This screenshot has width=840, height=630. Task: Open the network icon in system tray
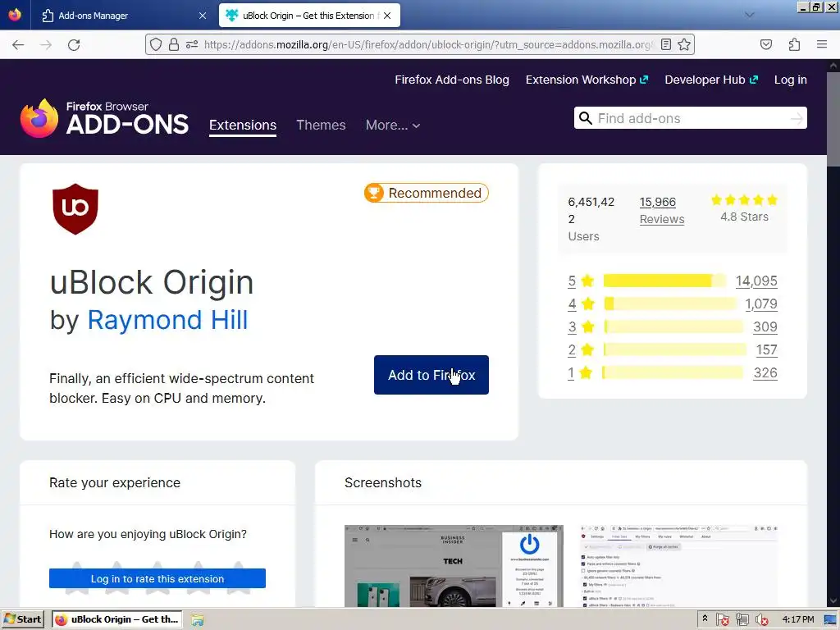(x=742, y=619)
